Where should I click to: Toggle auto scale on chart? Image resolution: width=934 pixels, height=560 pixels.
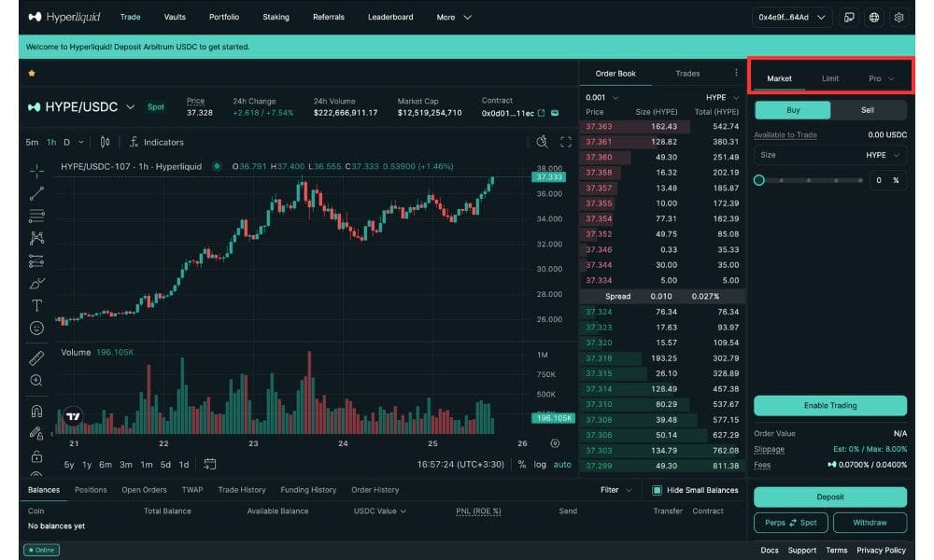point(562,464)
